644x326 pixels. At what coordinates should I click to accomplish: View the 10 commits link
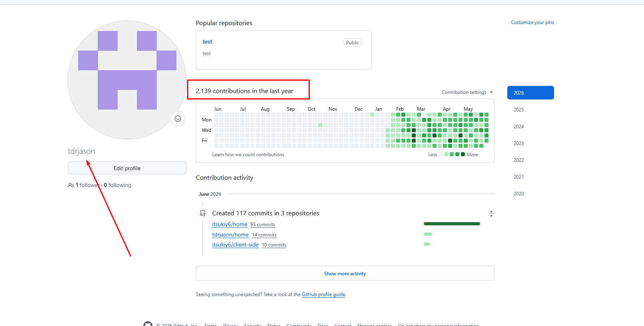coord(274,245)
